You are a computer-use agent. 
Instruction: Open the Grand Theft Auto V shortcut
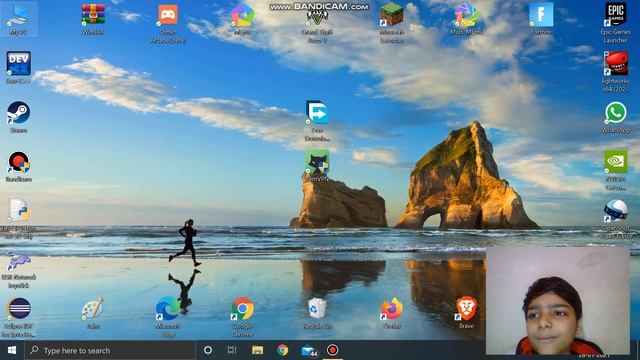pyautogui.click(x=317, y=24)
